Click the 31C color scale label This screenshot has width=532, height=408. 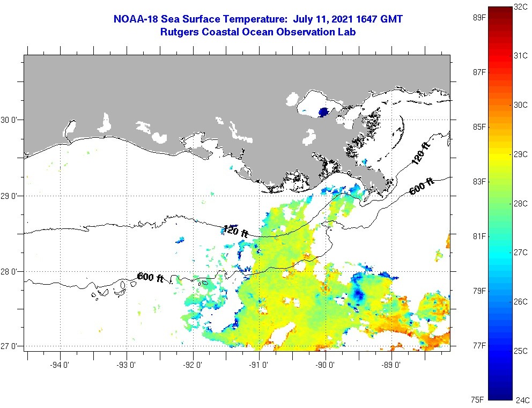[520, 56]
